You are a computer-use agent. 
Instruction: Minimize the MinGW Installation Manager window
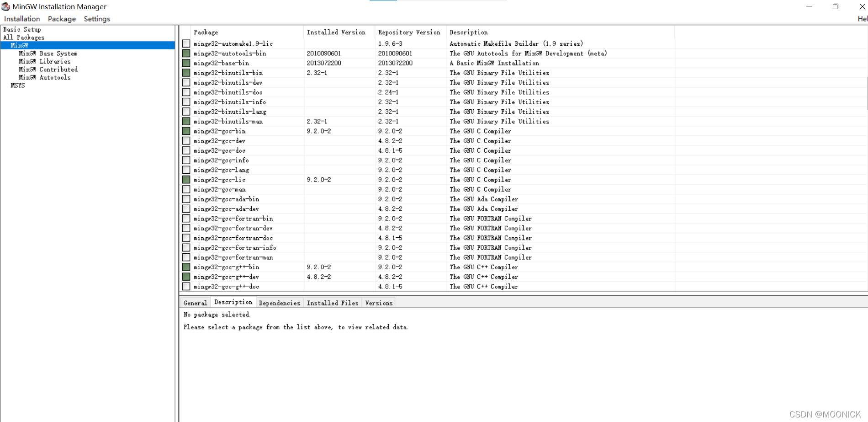pyautogui.click(x=809, y=6)
